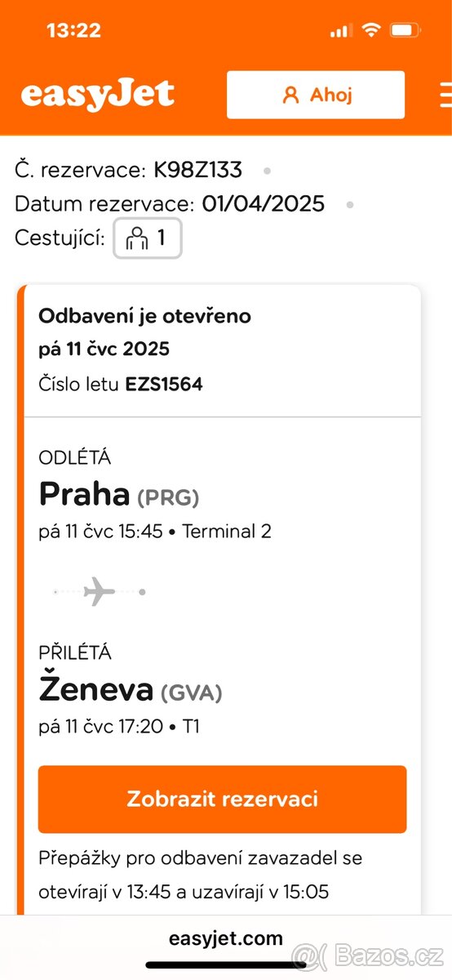The image size is (452, 980).
Task: Tap the easyjet.com address bar
Action: pos(226,938)
